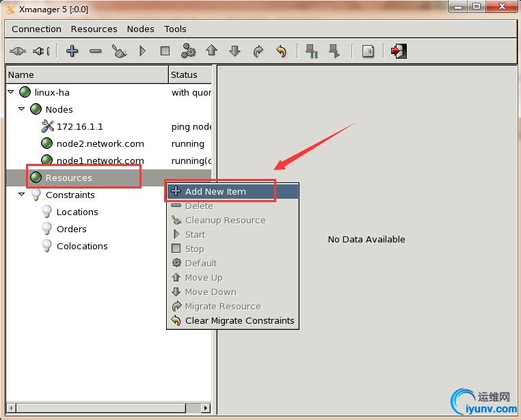
Task: Click the "running" status of node2.network.com
Action: tap(188, 144)
